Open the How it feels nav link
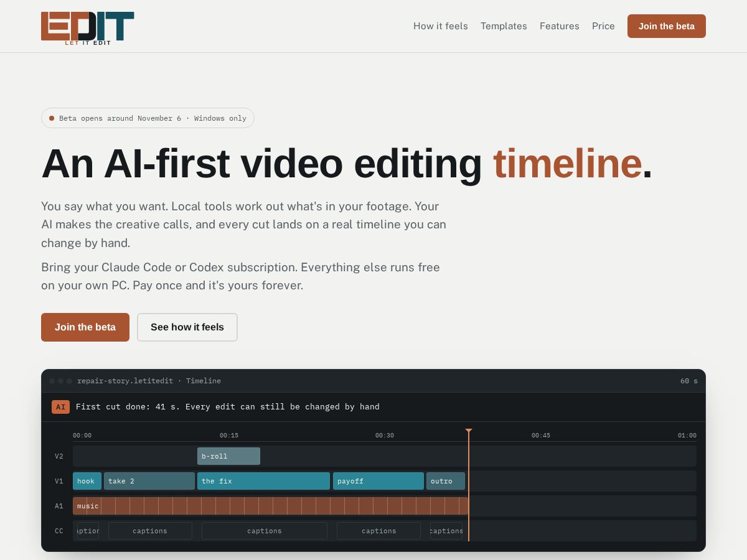 tap(441, 26)
